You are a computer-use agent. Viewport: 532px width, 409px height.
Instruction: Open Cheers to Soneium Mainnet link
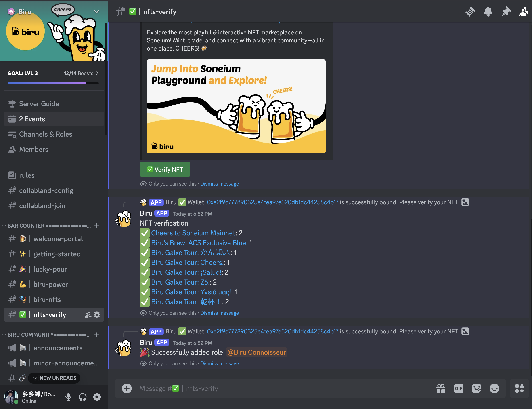193,233
